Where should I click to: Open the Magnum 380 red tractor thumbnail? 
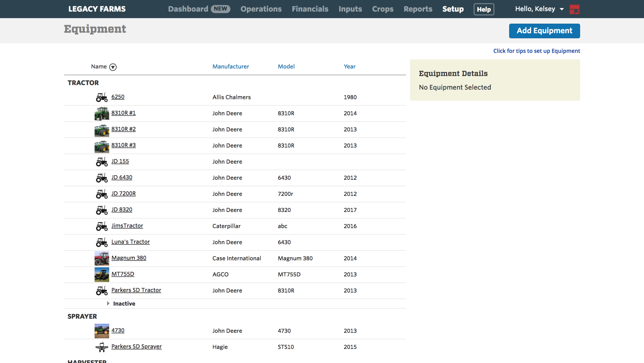(x=102, y=259)
